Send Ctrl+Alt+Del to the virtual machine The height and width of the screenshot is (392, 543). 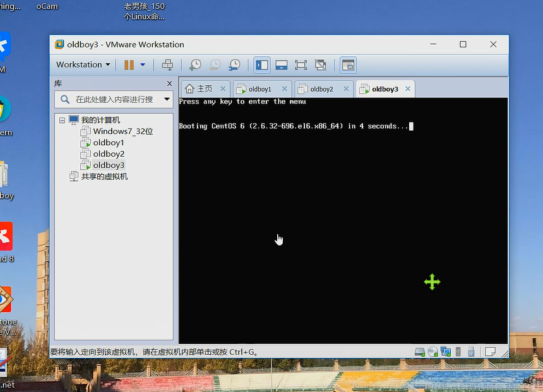click(167, 65)
